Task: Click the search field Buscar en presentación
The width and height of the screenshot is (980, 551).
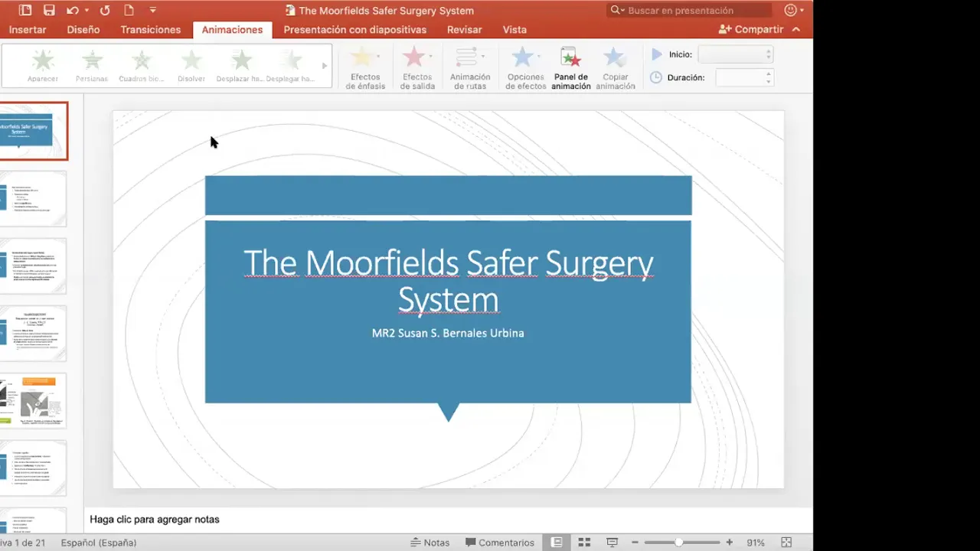Action: (x=689, y=10)
